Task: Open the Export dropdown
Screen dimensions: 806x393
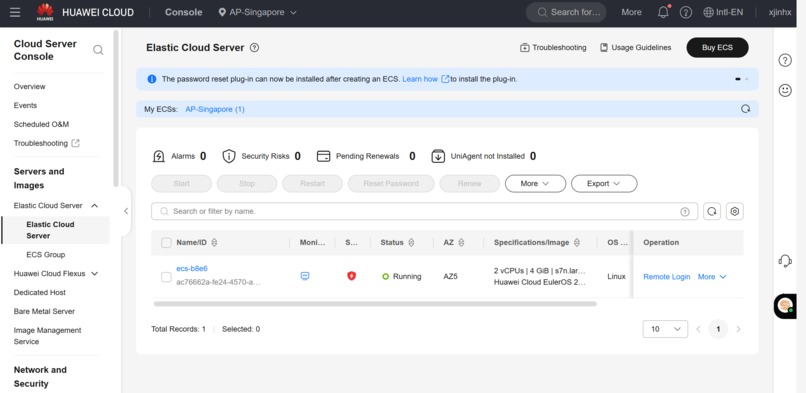Action: point(604,183)
